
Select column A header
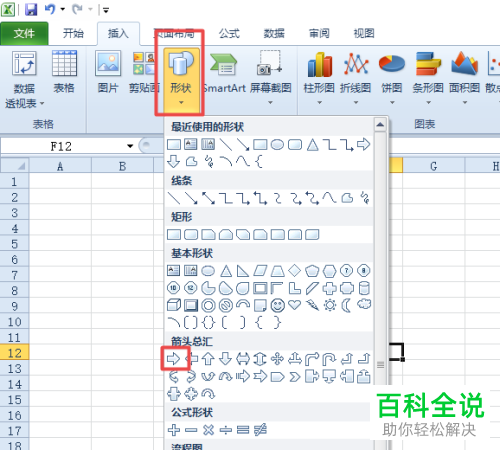(x=60, y=166)
